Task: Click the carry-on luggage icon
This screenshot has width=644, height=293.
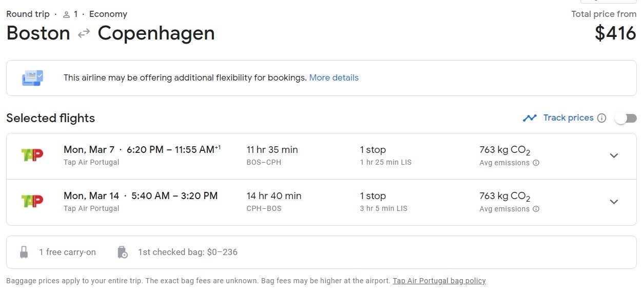Action: click(x=24, y=252)
